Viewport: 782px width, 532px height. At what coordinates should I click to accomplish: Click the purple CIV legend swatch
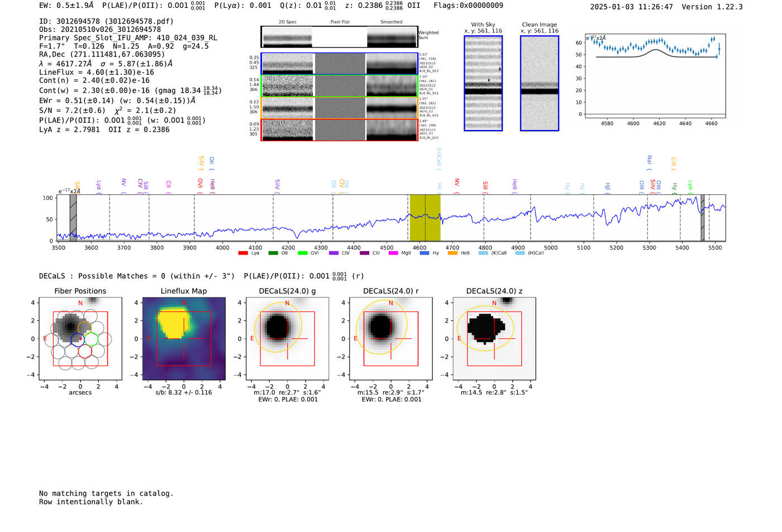(x=333, y=253)
